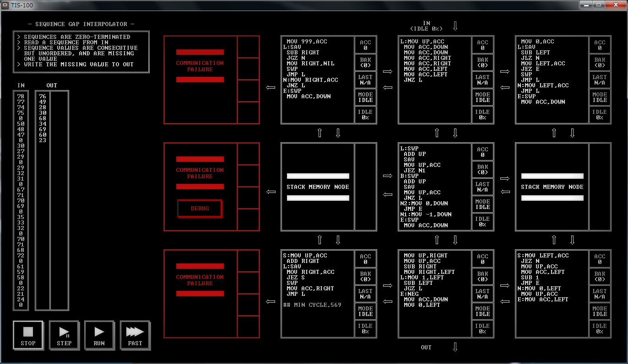Click the IN input values column
This screenshot has width=628, height=364.
pyautogui.click(x=21, y=201)
